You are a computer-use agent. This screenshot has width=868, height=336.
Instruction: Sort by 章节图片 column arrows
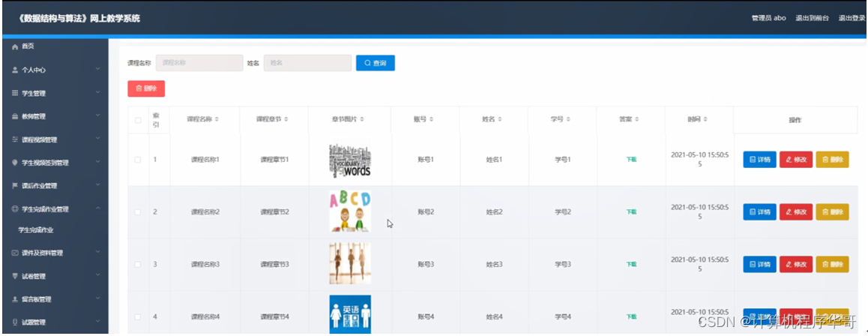click(361, 119)
